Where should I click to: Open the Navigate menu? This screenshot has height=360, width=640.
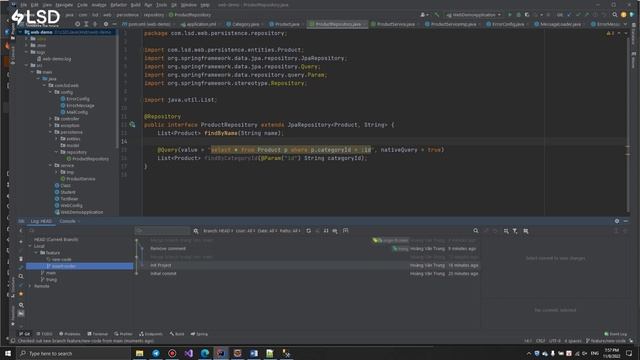point(64,5)
